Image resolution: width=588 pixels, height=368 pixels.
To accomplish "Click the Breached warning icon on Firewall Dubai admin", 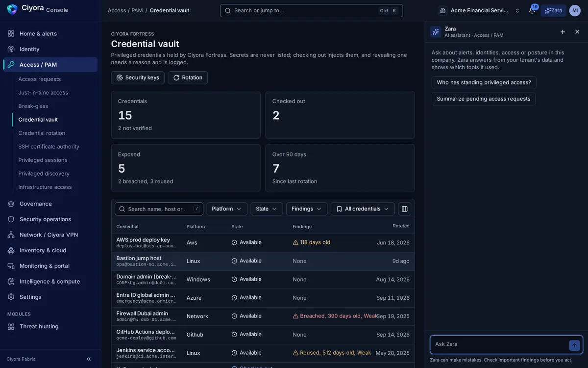I will (x=295, y=316).
